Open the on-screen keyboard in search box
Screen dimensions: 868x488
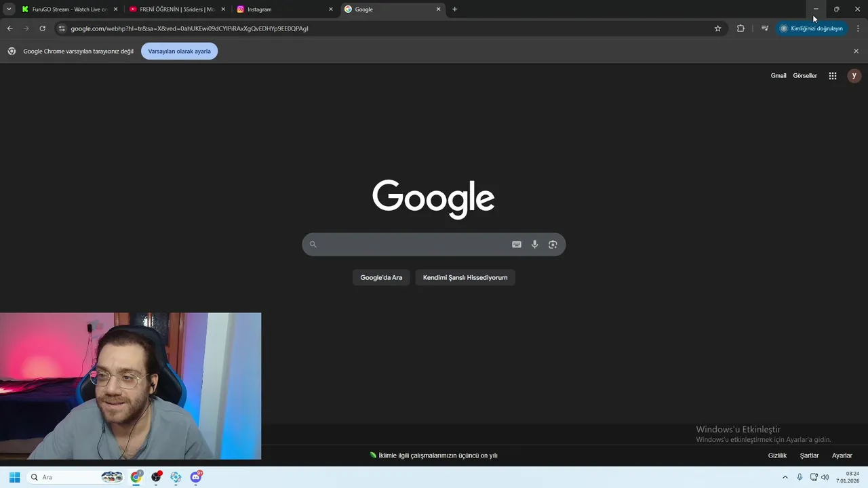[517, 245]
